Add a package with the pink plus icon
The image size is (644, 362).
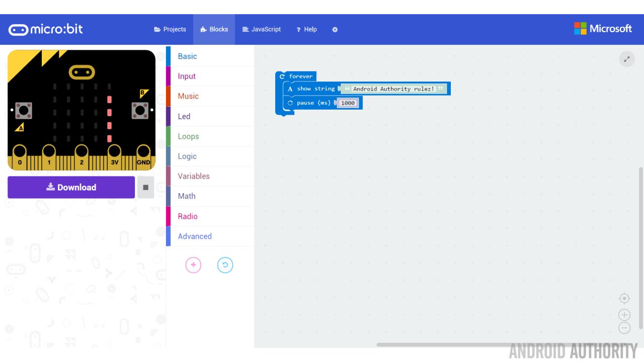click(193, 265)
